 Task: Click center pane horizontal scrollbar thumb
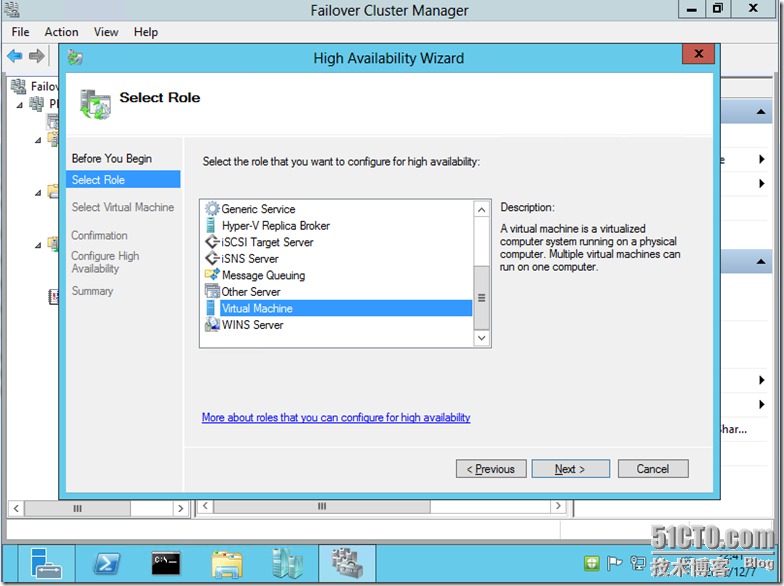click(322, 506)
